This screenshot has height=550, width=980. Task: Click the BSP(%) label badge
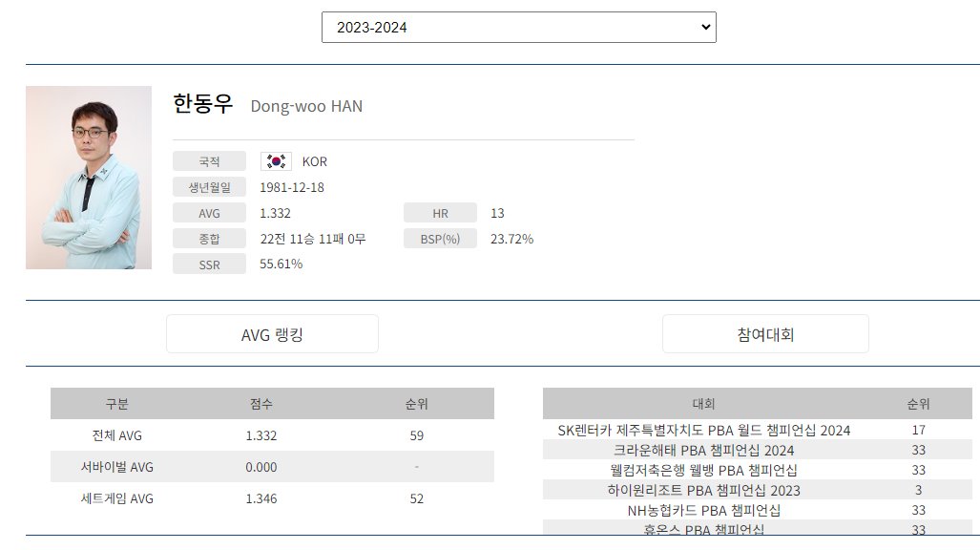pos(440,238)
